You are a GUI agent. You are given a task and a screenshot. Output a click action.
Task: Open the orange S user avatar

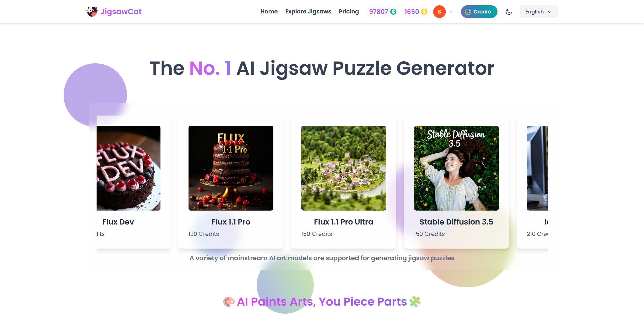439,12
